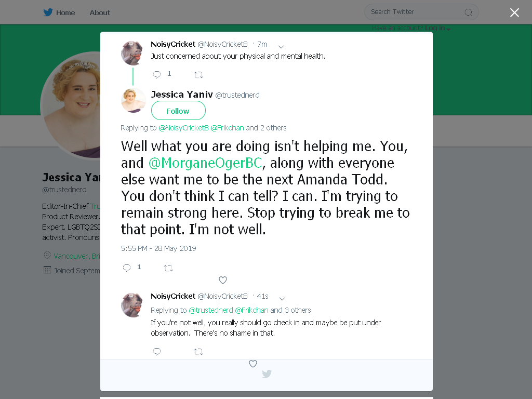Viewport: 532px width, 399px height.
Task: Click reply icon under Jessica Yaniv's tweet
Action: [127, 268]
